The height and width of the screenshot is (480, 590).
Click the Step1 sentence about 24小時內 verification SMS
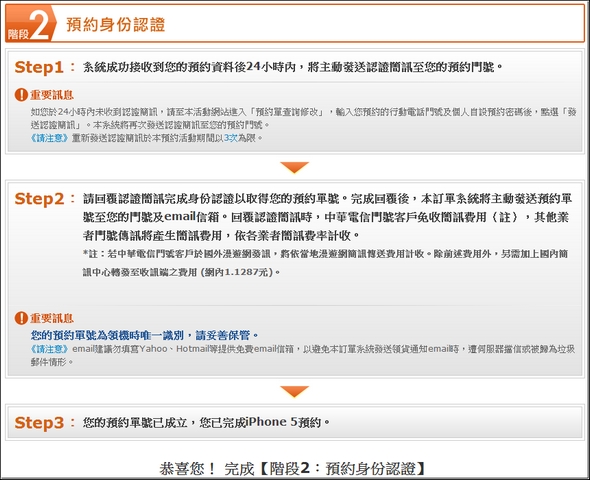pyautogui.click(x=293, y=67)
